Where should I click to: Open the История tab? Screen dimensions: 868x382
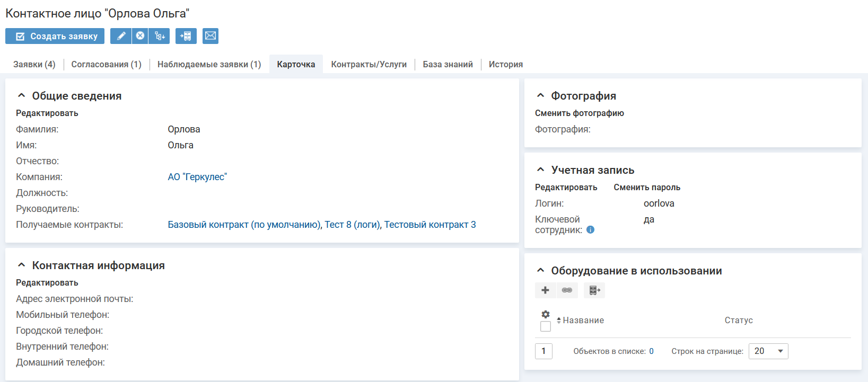click(506, 64)
